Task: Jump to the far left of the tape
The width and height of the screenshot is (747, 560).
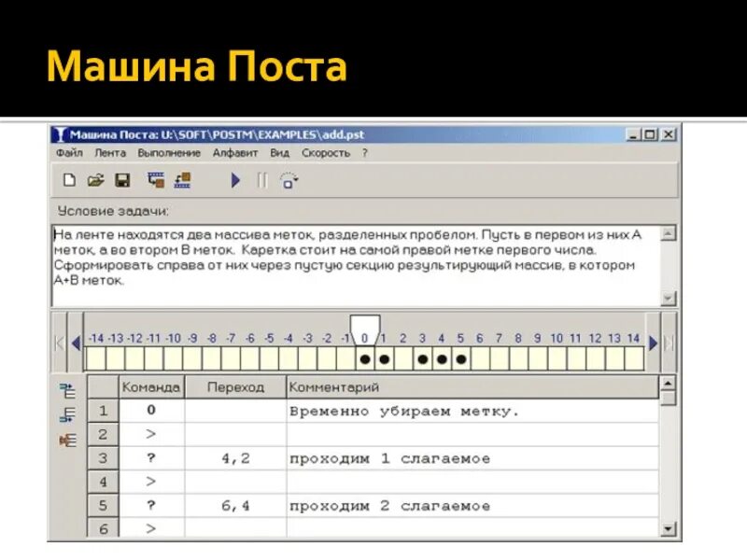Action: [60, 343]
